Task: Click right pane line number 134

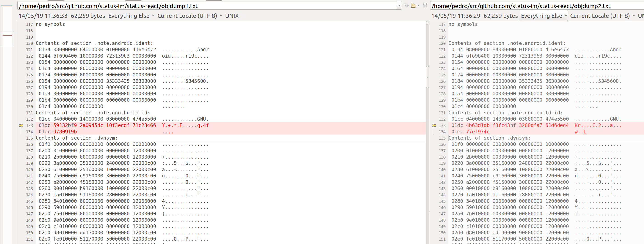Action: pos(442,132)
